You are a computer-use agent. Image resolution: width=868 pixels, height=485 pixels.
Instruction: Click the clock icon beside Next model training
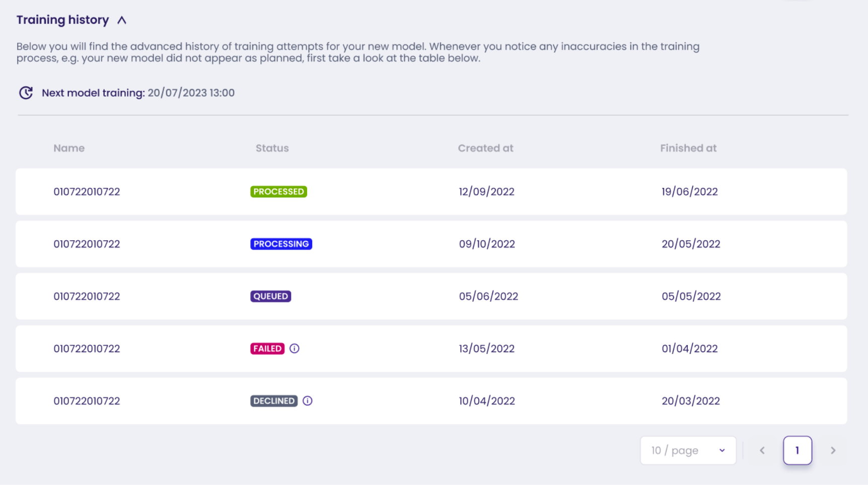tap(26, 93)
